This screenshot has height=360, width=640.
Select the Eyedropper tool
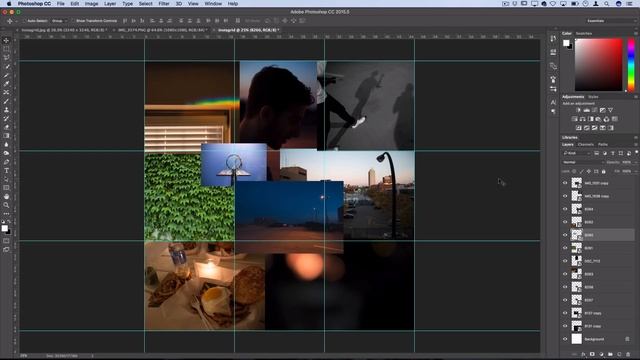6,84
